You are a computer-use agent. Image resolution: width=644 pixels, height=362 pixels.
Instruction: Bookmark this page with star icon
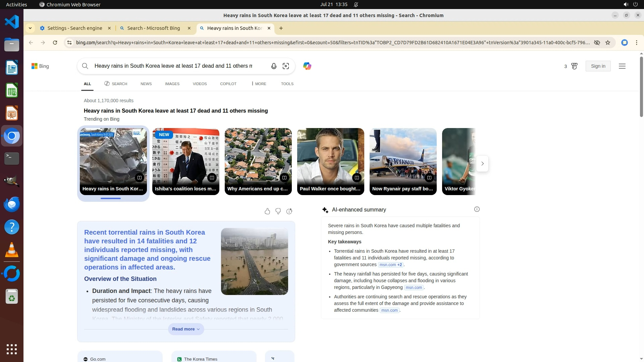(608, 43)
